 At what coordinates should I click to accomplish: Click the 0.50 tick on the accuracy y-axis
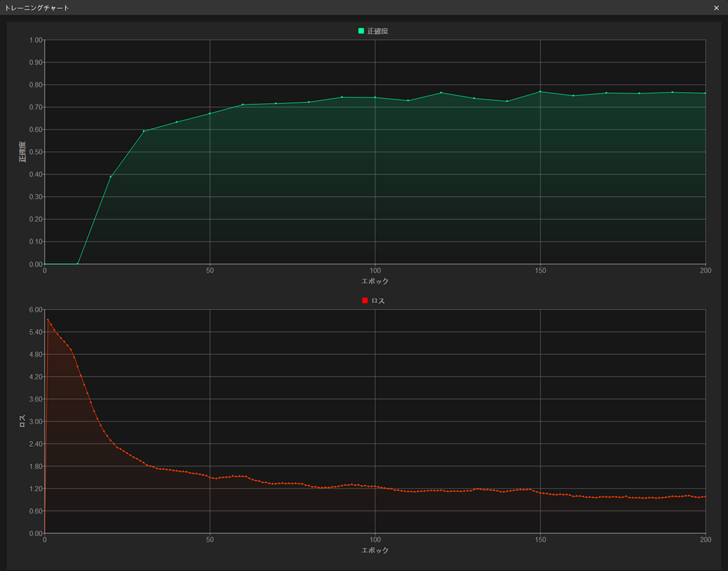tap(36, 152)
